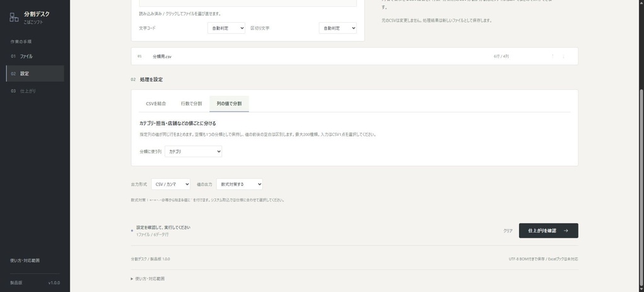Open the 出力形式 dropdown showing CSV / カンマ
The width and height of the screenshot is (644, 292).
coord(171,184)
